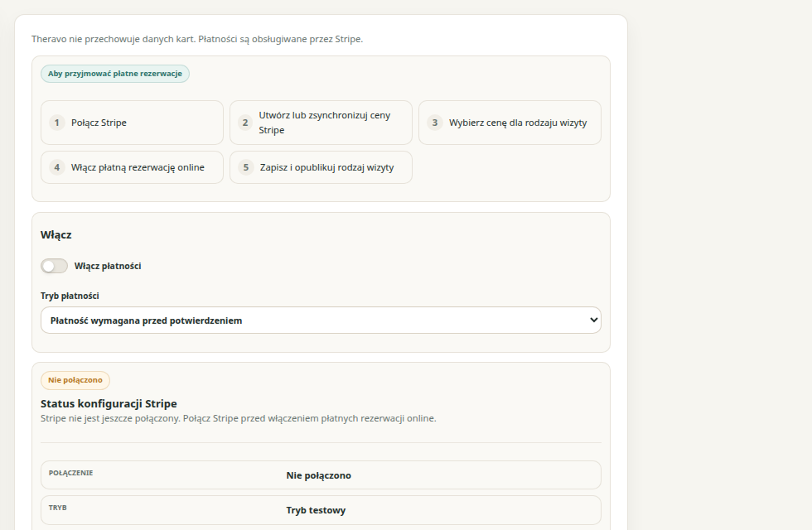
Task: Click the "Tryb testowy" value in Tryb row
Action: point(316,510)
